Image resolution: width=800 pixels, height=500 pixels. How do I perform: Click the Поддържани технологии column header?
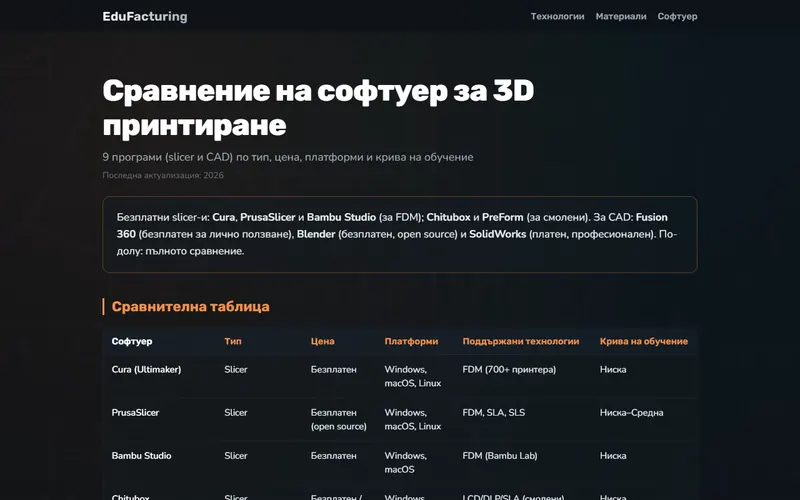click(521, 341)
